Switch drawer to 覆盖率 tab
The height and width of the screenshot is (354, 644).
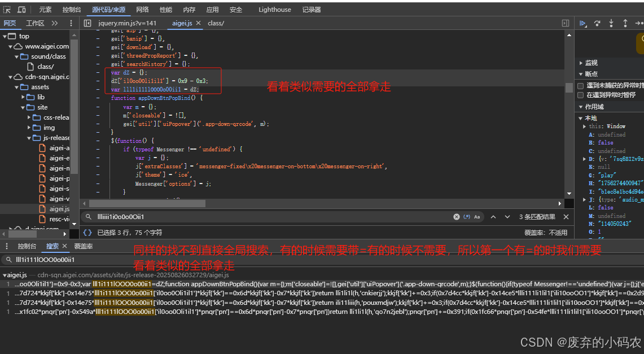coord(84,246)
